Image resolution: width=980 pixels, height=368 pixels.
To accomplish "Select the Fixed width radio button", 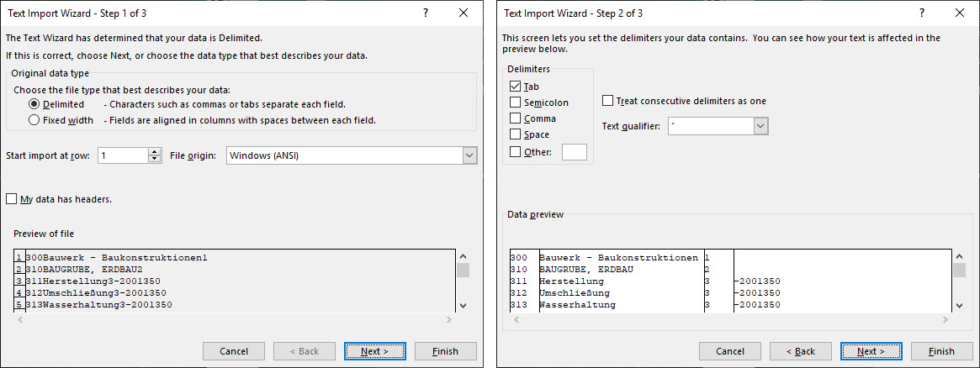I will coord(34,120).
